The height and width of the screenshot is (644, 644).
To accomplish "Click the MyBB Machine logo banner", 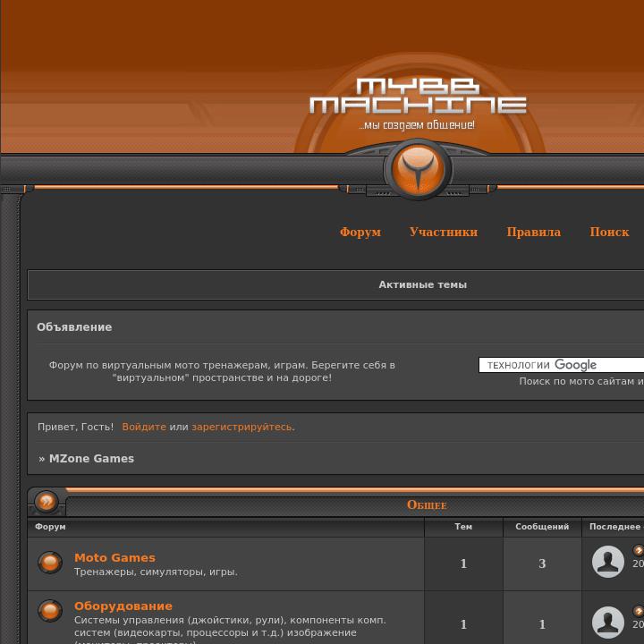I will tap(418, 104).
